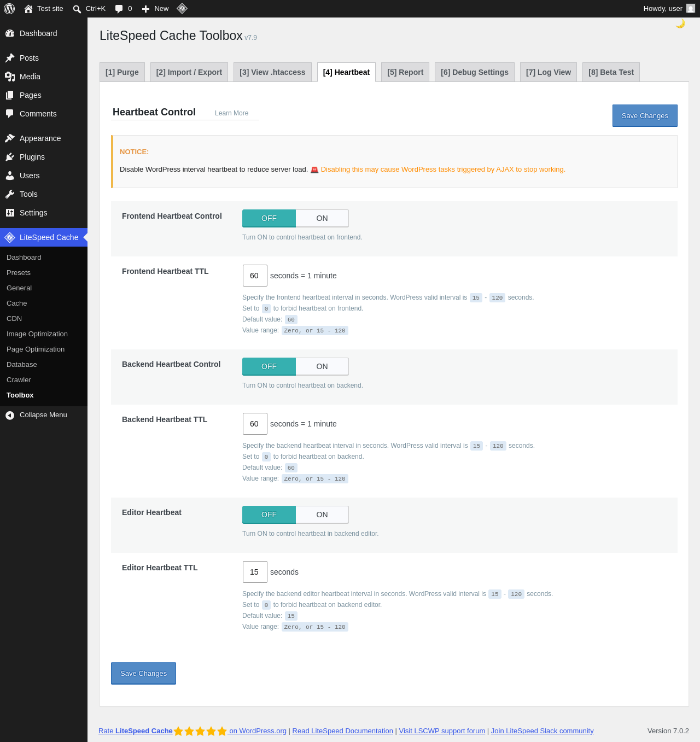This screenshot has width=700, height=742.
Task: Open Page Optimization submenu item
Action: click(44, 349)
